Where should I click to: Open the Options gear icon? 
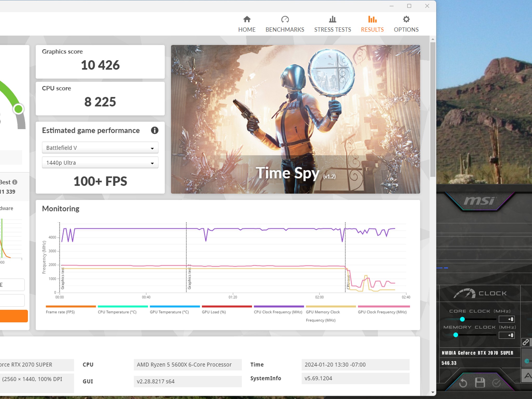[x=406, y=19]
